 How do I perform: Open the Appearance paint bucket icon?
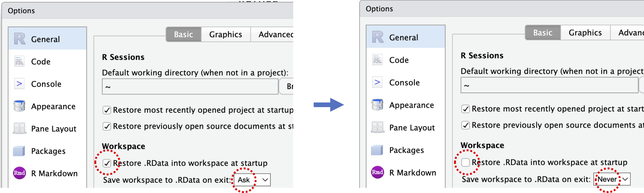click(19, 106)
